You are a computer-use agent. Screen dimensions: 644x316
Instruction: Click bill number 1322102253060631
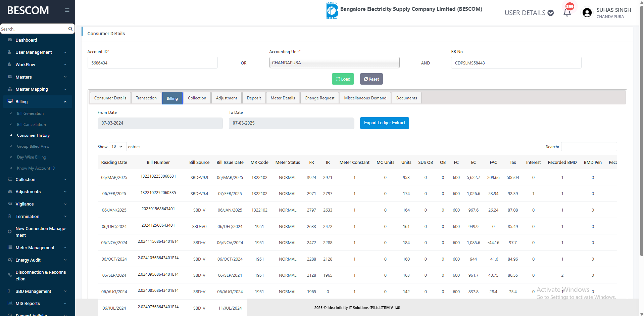click(x=158, y=176)
